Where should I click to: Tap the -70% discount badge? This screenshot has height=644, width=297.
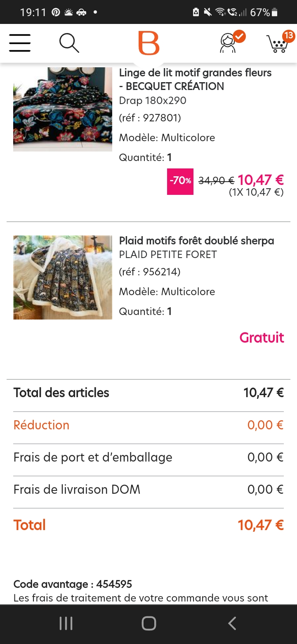[x=180, y=181]
